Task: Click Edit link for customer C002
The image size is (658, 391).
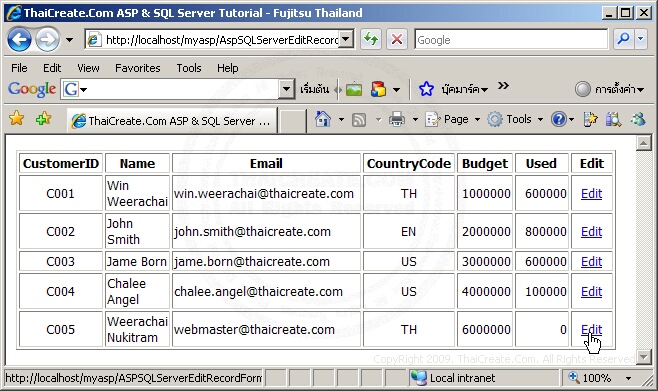Action: point(591,231)
